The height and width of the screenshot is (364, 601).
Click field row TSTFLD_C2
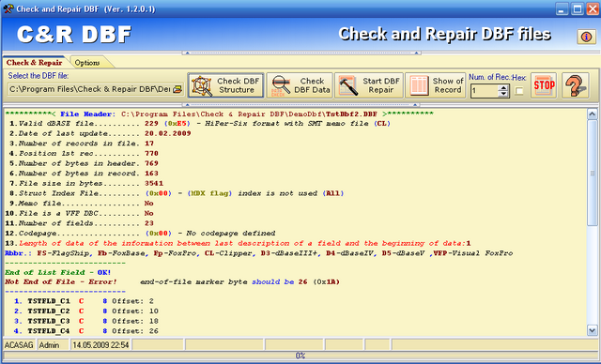click(x=85, y=311)
